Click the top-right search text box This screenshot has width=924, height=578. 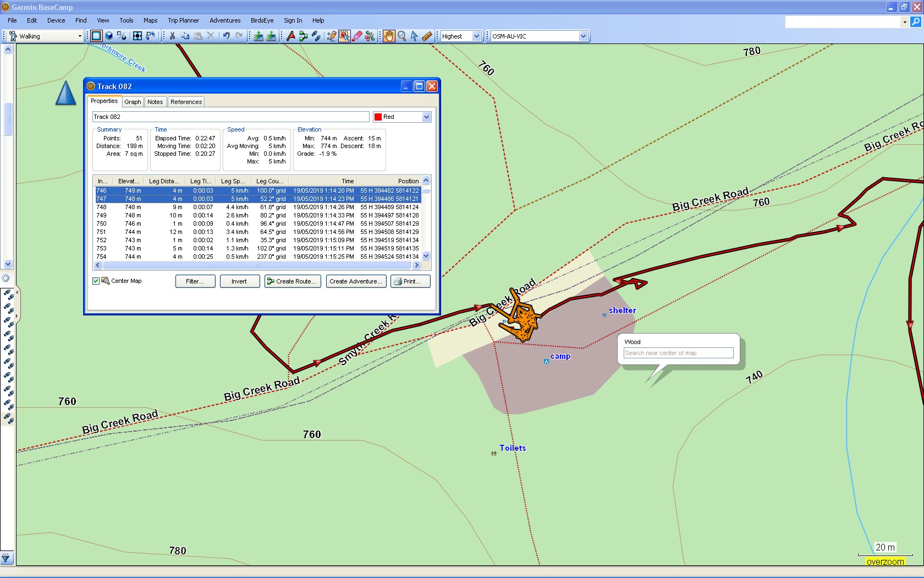coord(843,22)
